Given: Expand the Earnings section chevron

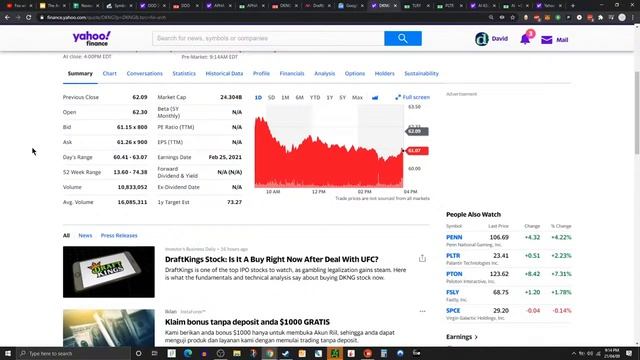Looking at the screenshot, I should pyautogui.click(x=476, y=337).
